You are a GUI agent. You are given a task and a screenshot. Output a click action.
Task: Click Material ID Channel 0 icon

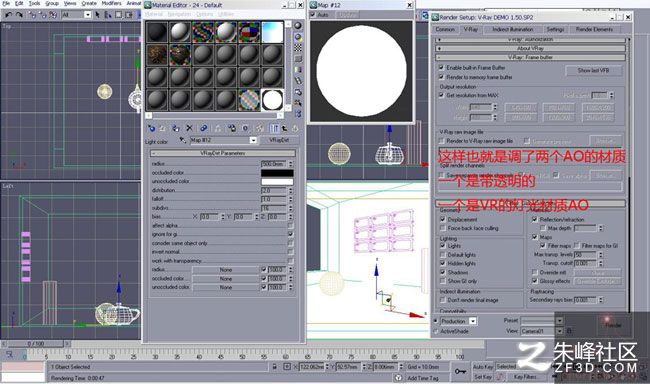point(245,128)
